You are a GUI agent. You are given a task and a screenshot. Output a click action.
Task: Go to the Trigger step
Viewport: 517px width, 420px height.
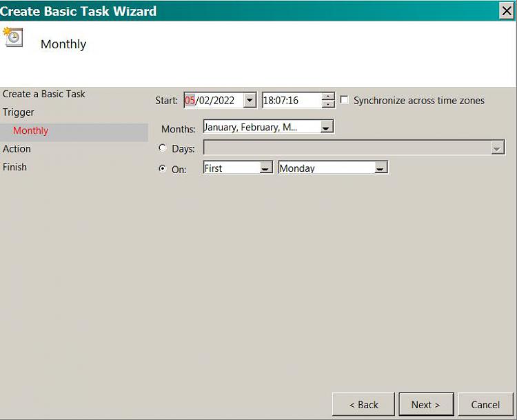tap(19, 112)
